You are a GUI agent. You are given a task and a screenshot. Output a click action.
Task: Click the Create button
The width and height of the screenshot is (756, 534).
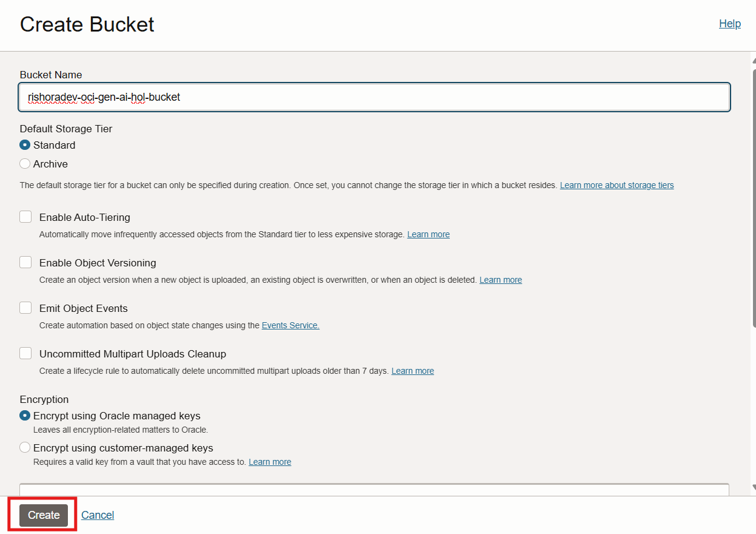click(x=44, y=515)
